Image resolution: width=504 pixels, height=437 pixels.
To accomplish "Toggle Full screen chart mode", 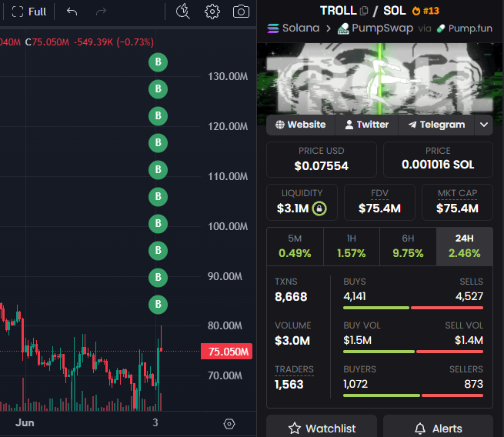I will point(29,12).
